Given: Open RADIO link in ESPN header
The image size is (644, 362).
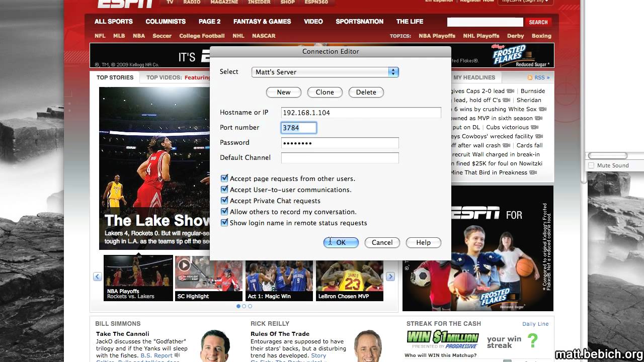Looking at the screenshot, I should (x=191, y=2).
